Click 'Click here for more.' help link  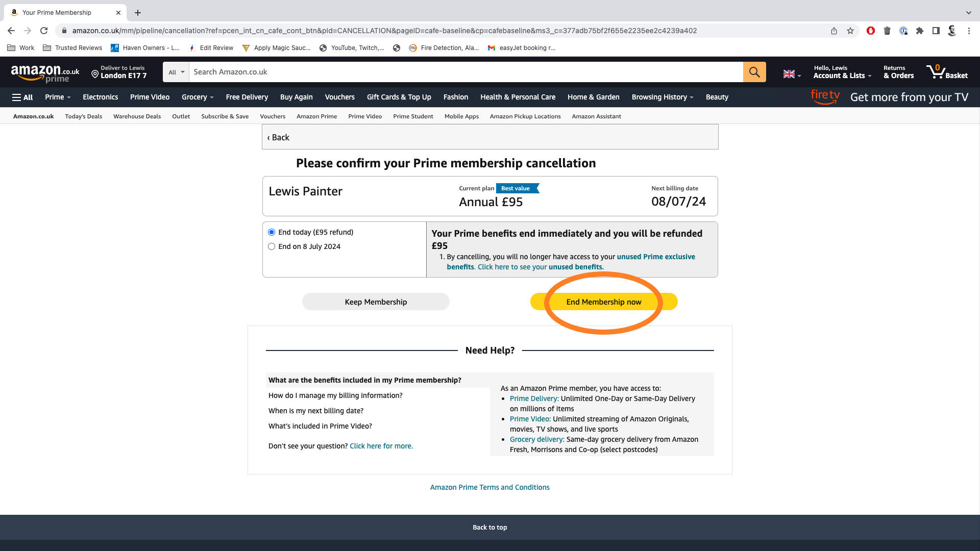coord(381,446)
